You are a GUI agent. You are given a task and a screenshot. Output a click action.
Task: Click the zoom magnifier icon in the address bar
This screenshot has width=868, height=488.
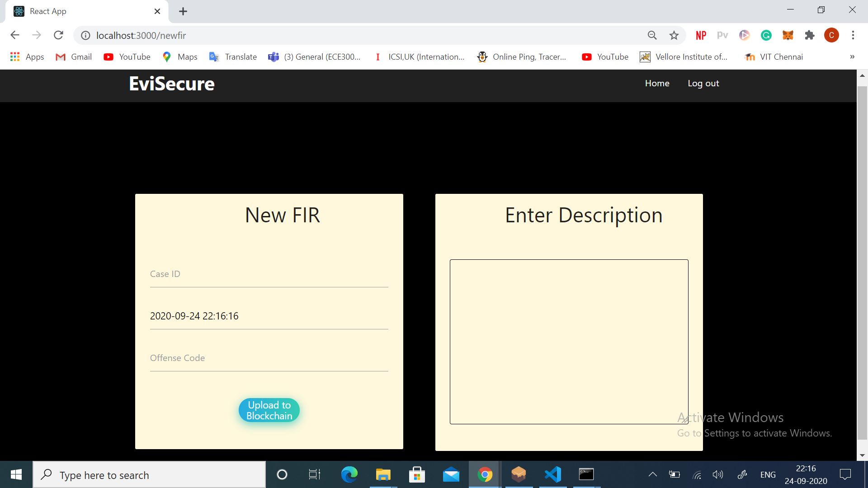[652, 35]
